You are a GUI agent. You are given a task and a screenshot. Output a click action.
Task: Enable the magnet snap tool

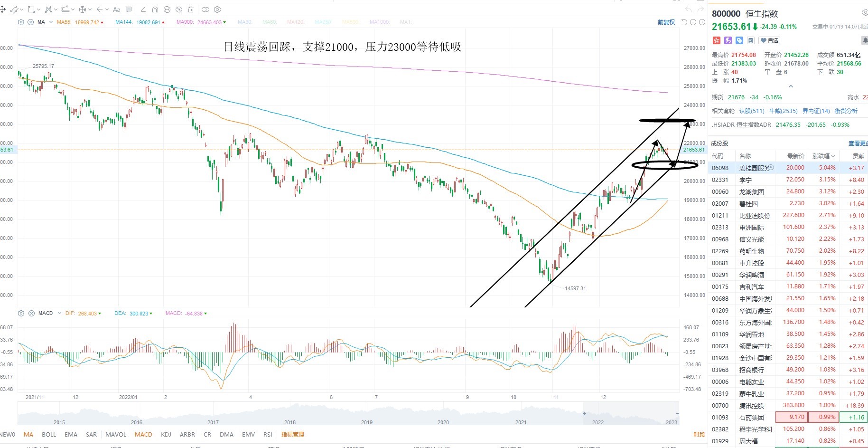(x=155, y=10)
